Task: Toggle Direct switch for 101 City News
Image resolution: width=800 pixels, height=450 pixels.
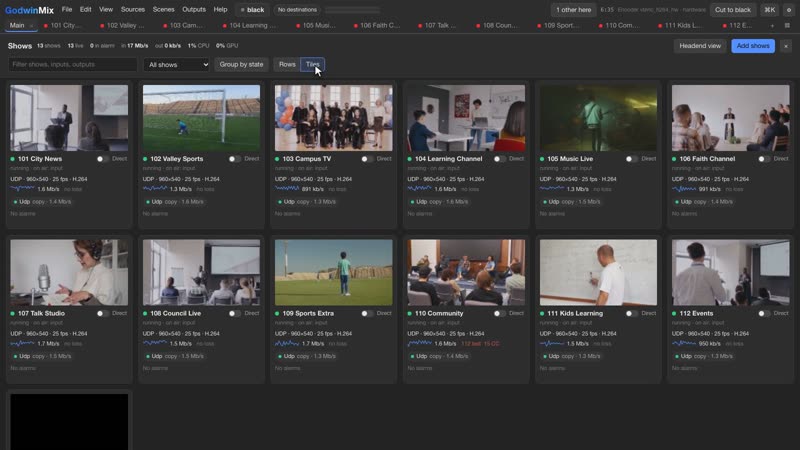Action: click(x=103, y=159)
